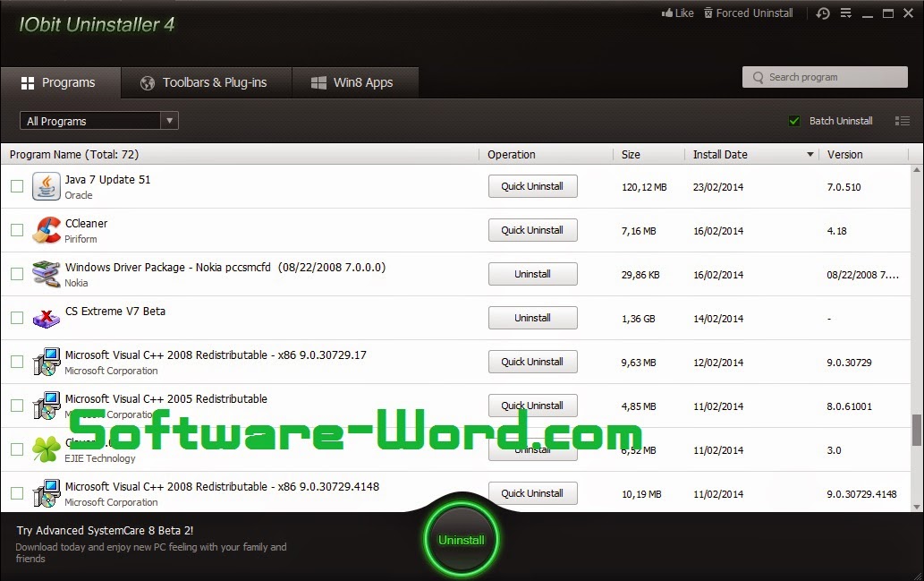This screenshot has width=924, height=581.
Task: Select the 23/02/2014 install date cell
Action: coord(718,187)
